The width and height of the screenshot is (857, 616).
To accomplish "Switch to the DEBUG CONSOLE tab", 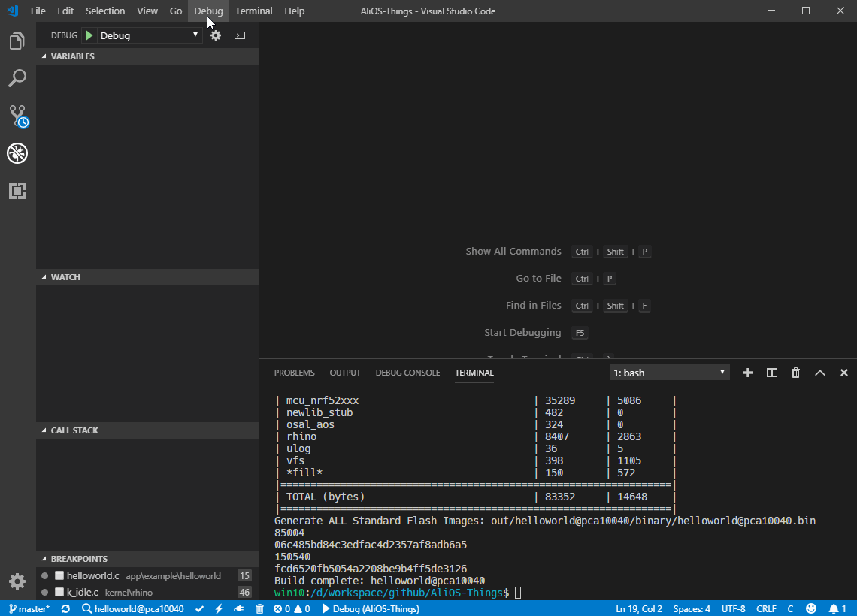I will (407, 373).
